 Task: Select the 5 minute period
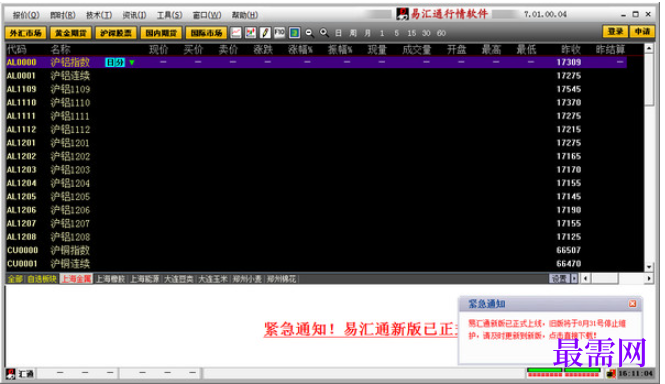396,33
